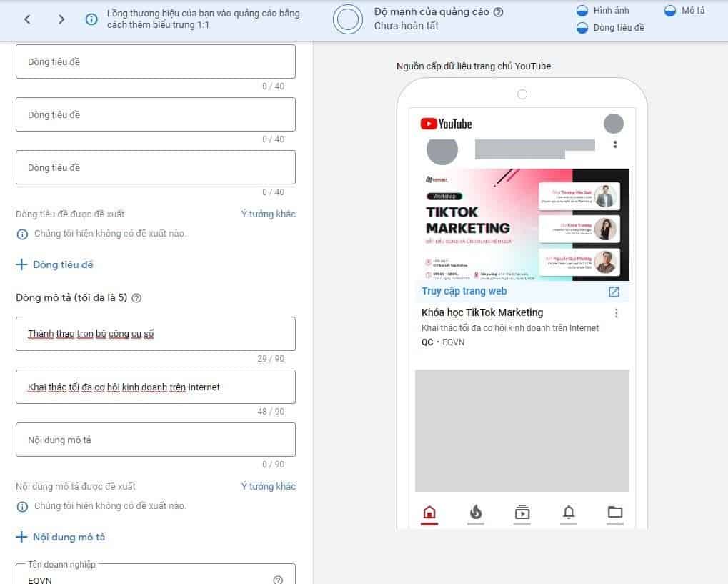
Task: Add a new Dòng tiêu đề field
Action: tap(55, 264)
